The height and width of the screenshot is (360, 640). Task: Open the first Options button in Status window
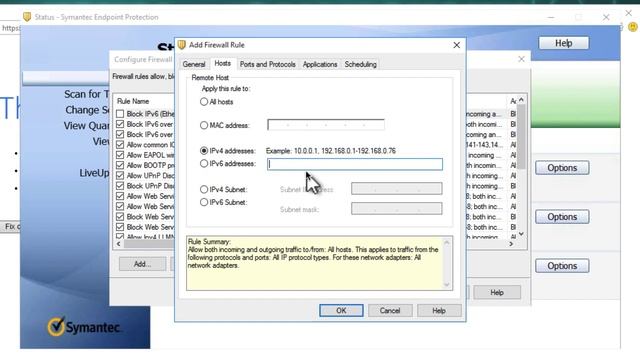coord(562,168)
